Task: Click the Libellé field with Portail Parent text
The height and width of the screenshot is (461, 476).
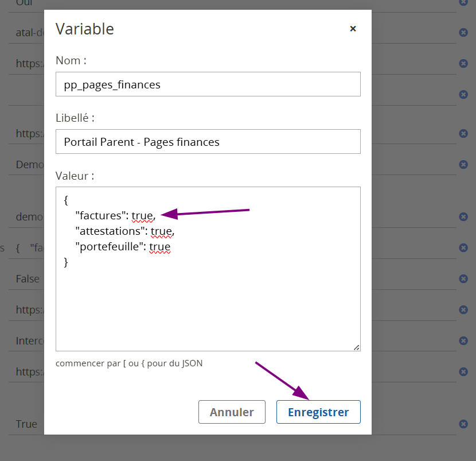Action: point(208,142)
